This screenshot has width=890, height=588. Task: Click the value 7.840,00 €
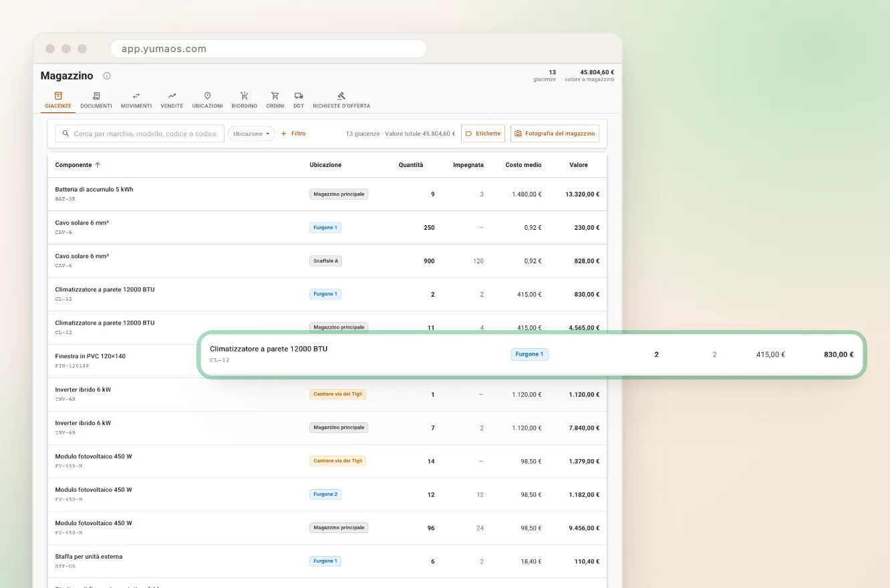[584, 428]
